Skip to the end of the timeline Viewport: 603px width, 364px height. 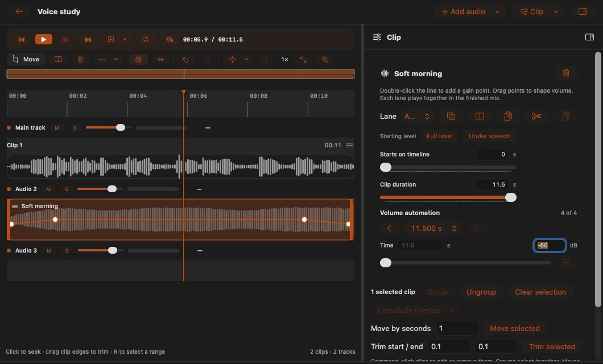pos(88,40)
